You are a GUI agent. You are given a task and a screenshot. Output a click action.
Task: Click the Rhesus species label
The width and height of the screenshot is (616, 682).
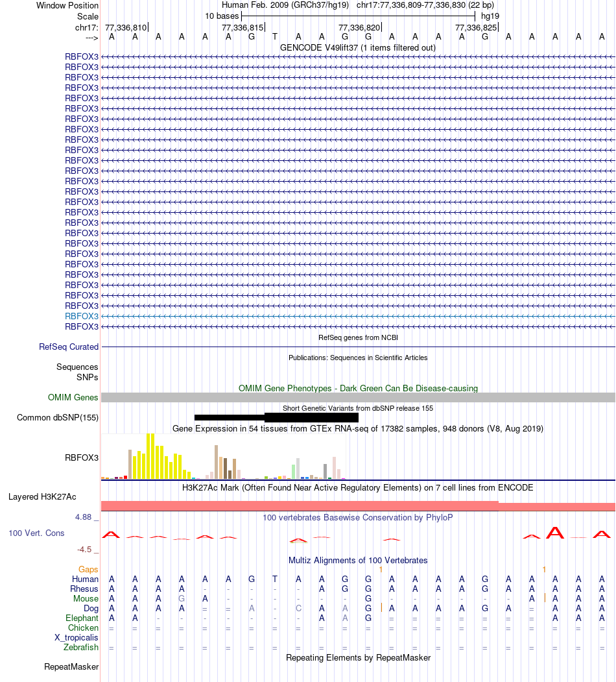pos(84,589)
